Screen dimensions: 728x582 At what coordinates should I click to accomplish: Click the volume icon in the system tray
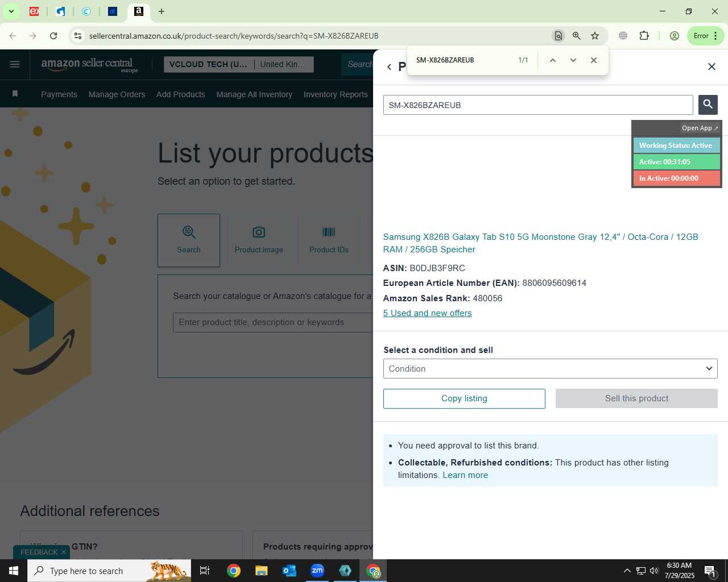654,571
